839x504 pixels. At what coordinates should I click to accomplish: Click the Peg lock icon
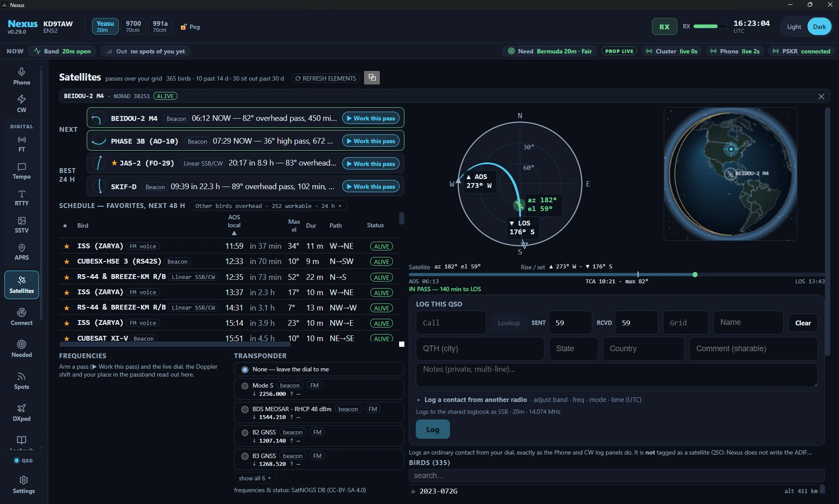click(184, 27)
